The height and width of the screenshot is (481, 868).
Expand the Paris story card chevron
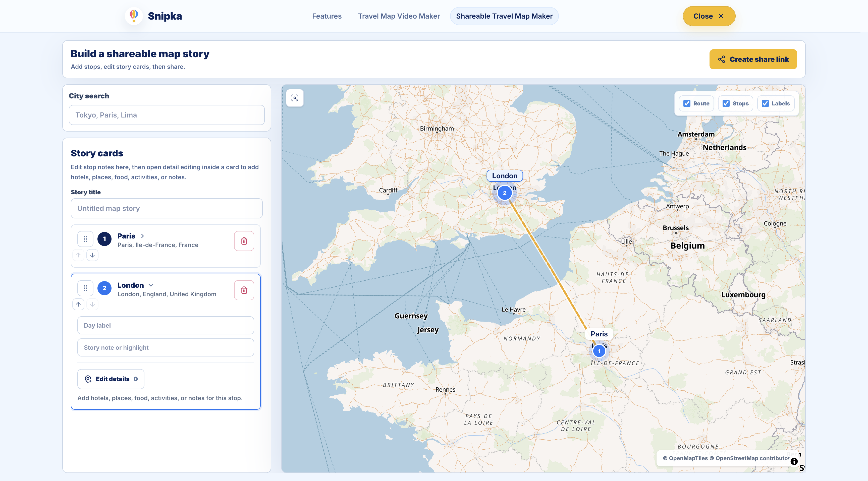pyautogui.click(x=142, y=236)
